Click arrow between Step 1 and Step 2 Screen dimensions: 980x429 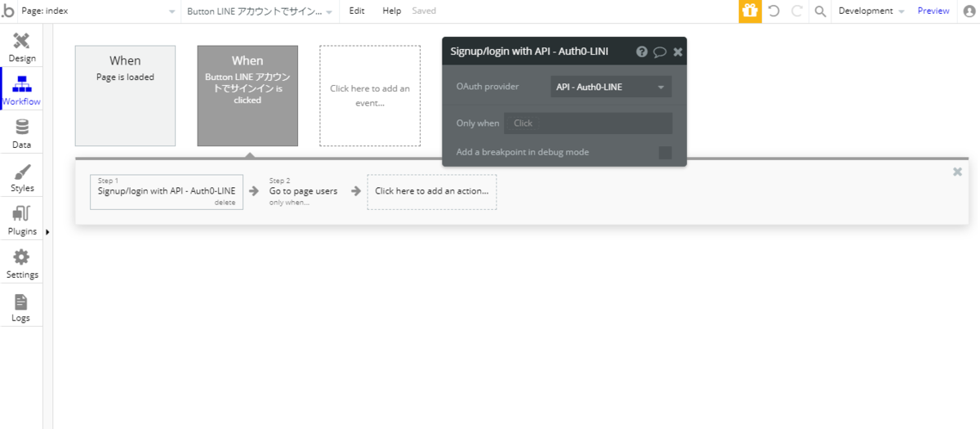coord(254,191)
